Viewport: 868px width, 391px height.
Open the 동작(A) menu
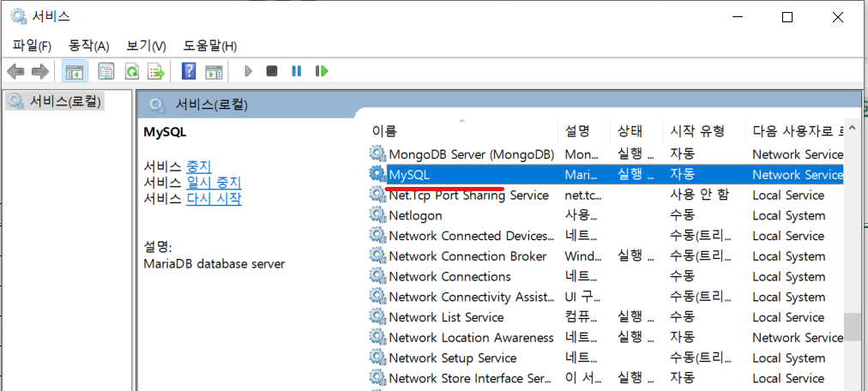(88, 45)
